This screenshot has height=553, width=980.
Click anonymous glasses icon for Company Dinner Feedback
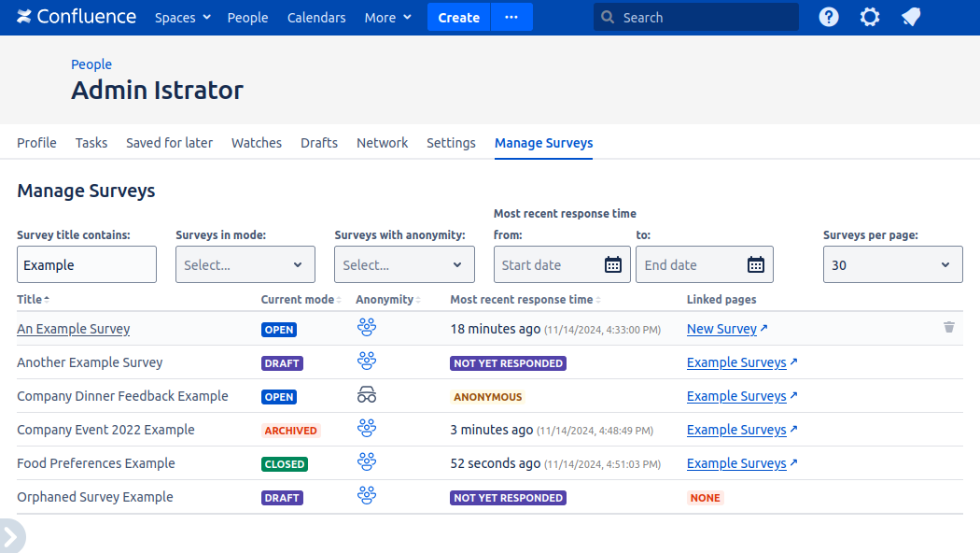(367, 395)
